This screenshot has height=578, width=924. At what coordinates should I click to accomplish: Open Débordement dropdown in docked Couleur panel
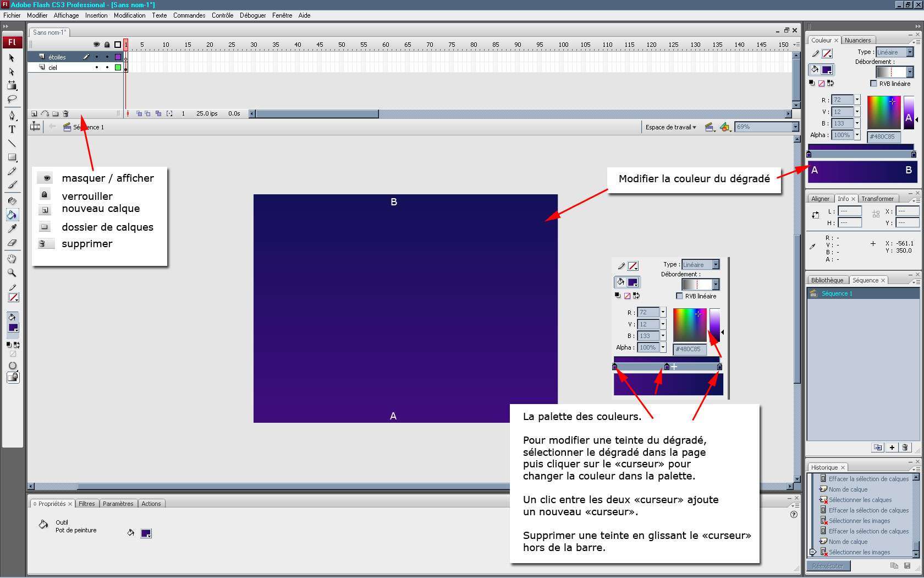coord(910,72)
